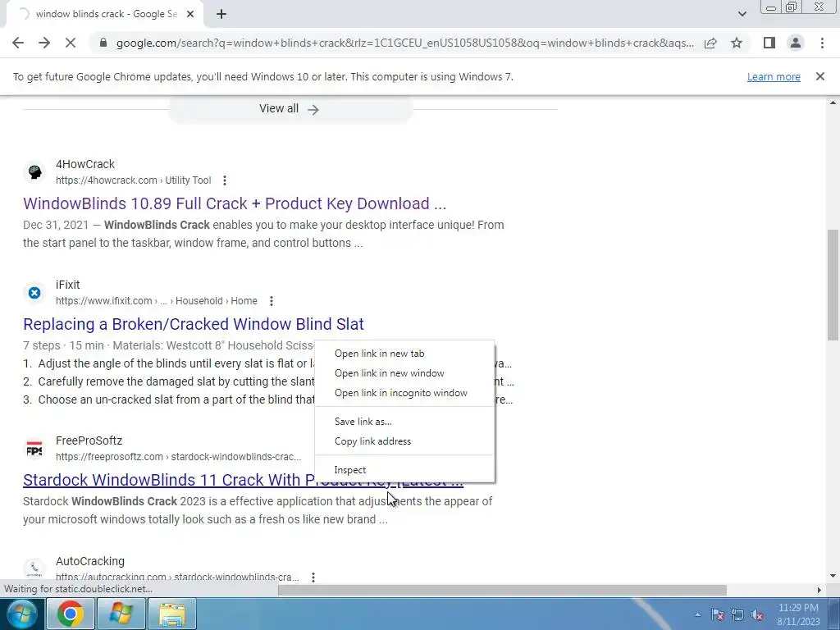Open the Chrome three-dot menu
This screenshot has width=840, height=630.
tap(822, 43)
